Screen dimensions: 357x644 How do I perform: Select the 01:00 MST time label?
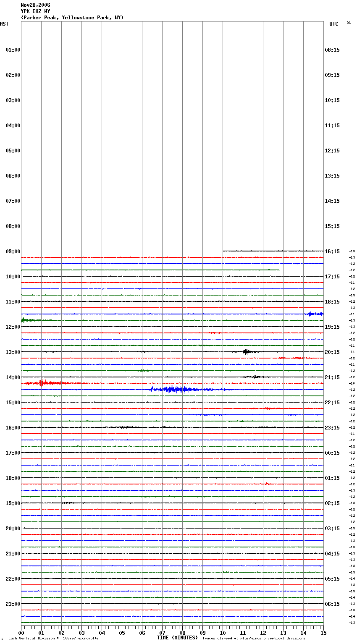tap(13, 50)
